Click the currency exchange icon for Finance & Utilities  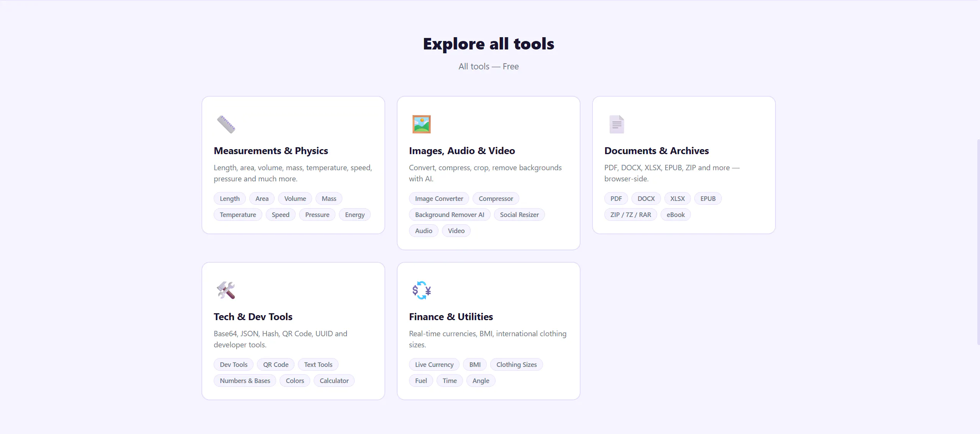(421, 290)
